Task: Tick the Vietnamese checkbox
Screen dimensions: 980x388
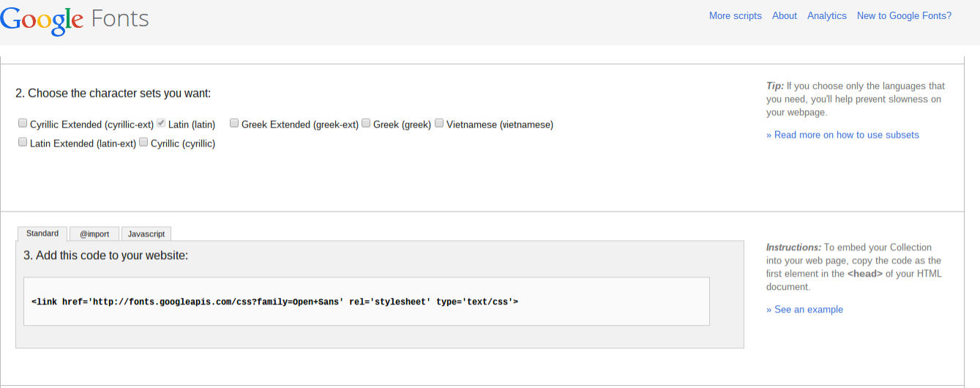Action: pyautogui.click(x=439, y=124)
